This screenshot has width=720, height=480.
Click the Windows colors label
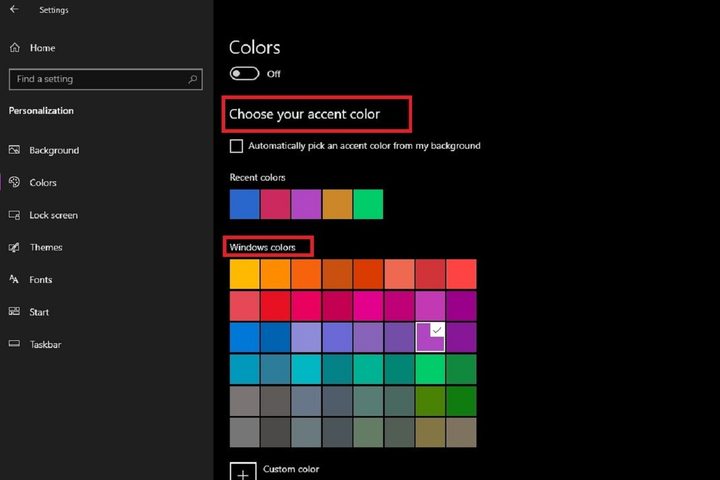[263, 247]
